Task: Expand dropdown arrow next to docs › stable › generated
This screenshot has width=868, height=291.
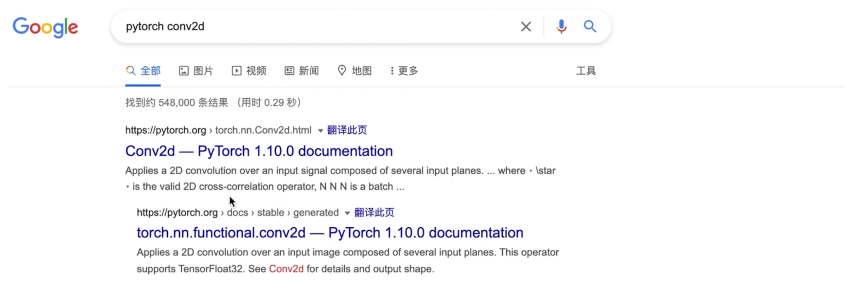Action: (x=347, y=213)
